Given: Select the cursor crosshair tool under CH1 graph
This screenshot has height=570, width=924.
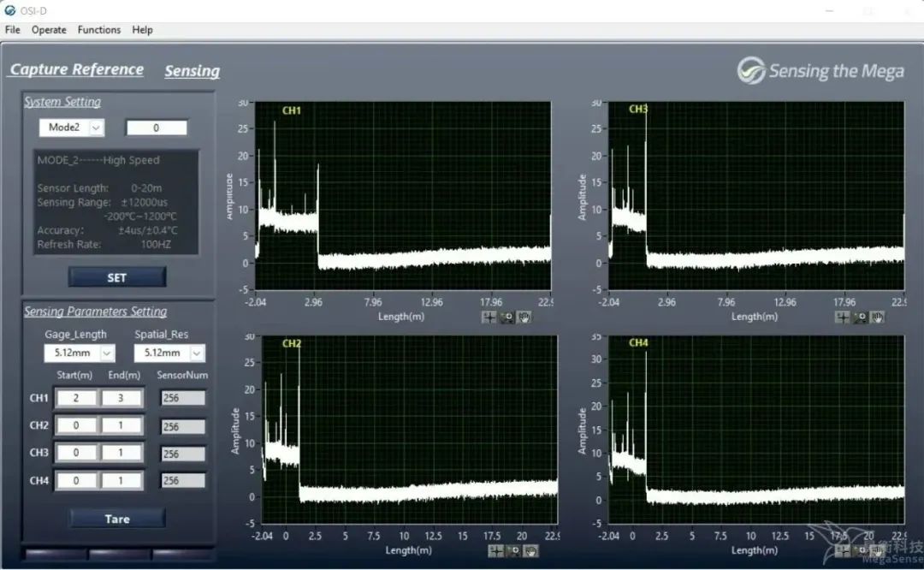Looking at the screenshot, I should tap(489, 318).
